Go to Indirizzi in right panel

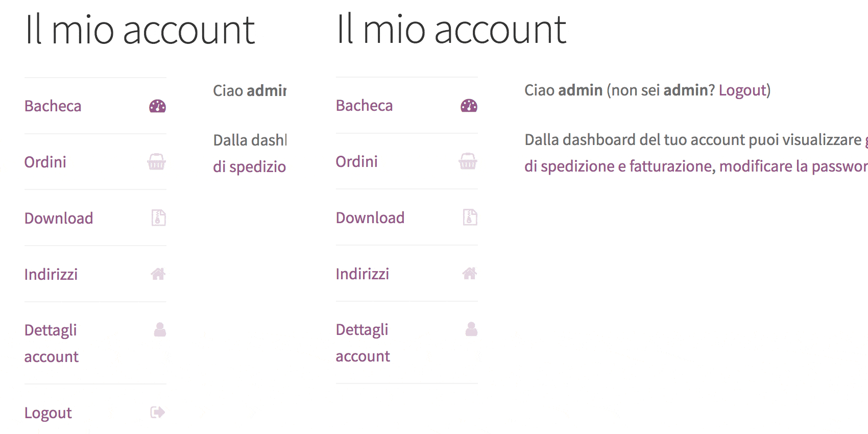pos(362,274)
